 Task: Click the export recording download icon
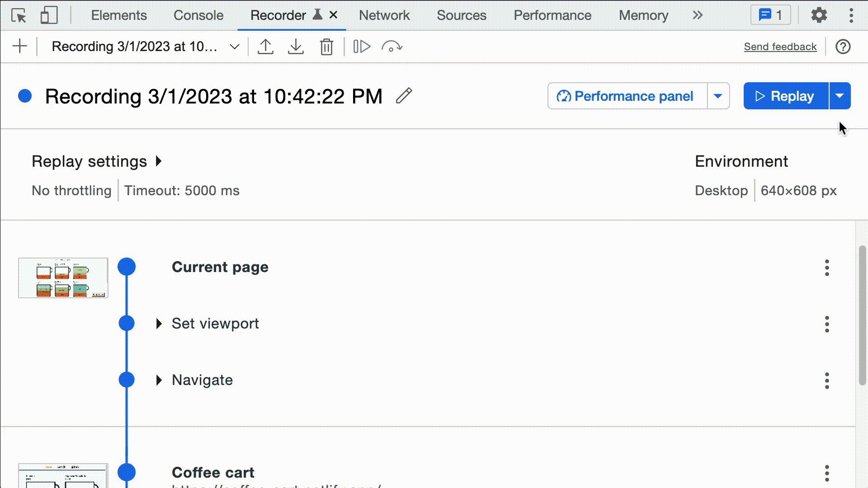point(295,47)
